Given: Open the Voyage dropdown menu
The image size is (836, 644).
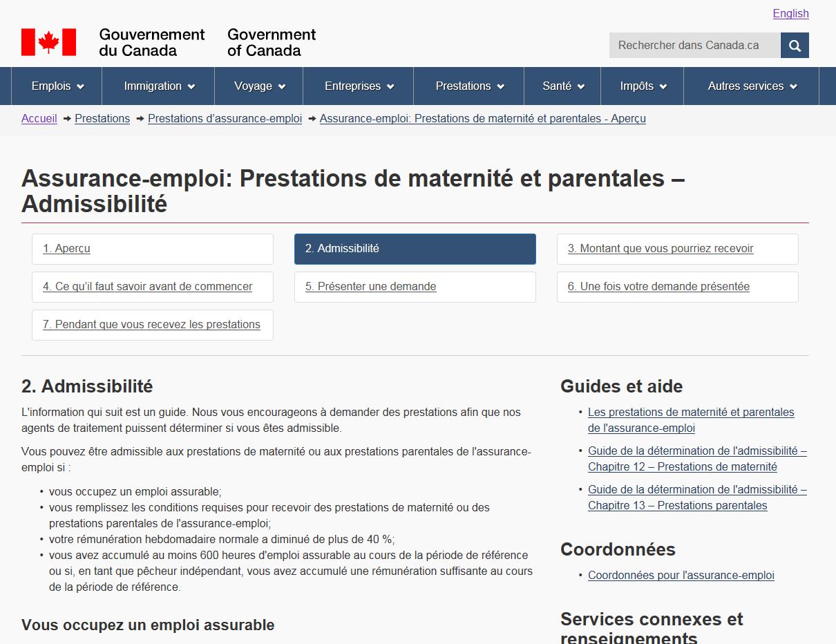Looking at the screenshot, I should coord(260,86).
